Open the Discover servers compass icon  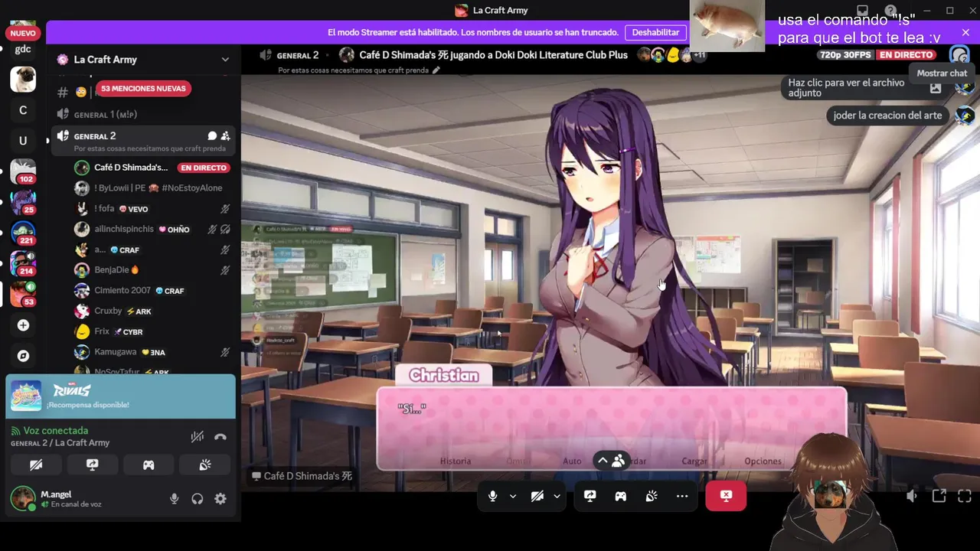23,356
